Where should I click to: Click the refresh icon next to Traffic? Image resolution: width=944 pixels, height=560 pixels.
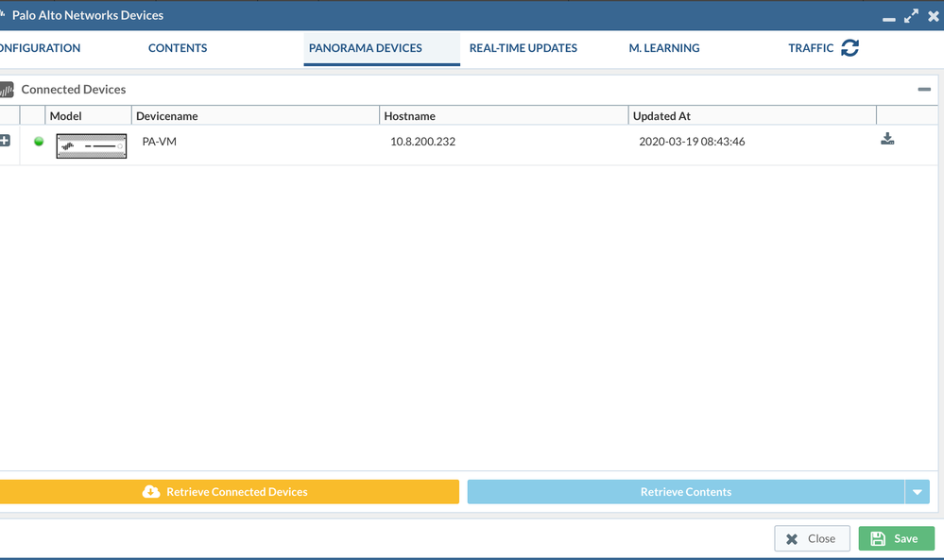(850, 48)
